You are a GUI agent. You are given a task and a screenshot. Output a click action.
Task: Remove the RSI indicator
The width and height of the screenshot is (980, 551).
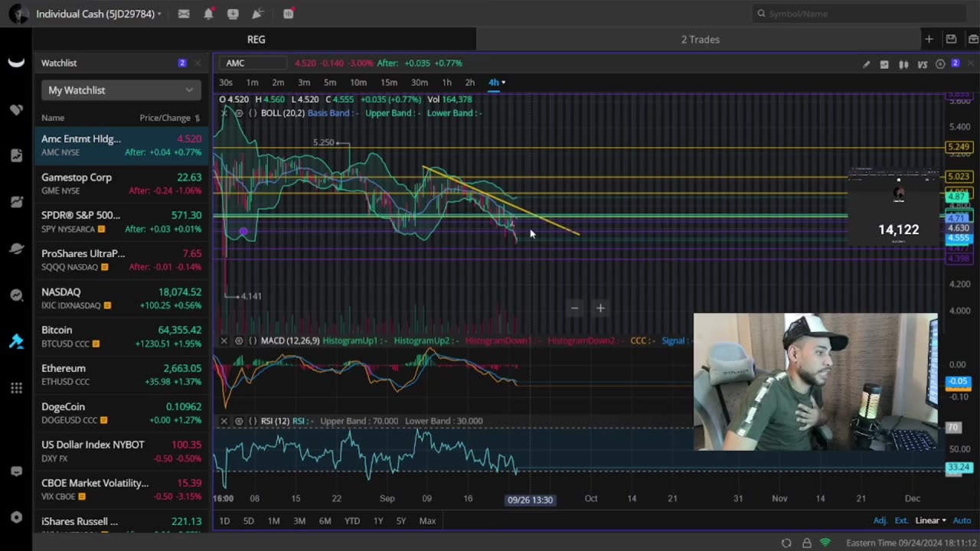(x=224, y=421)
